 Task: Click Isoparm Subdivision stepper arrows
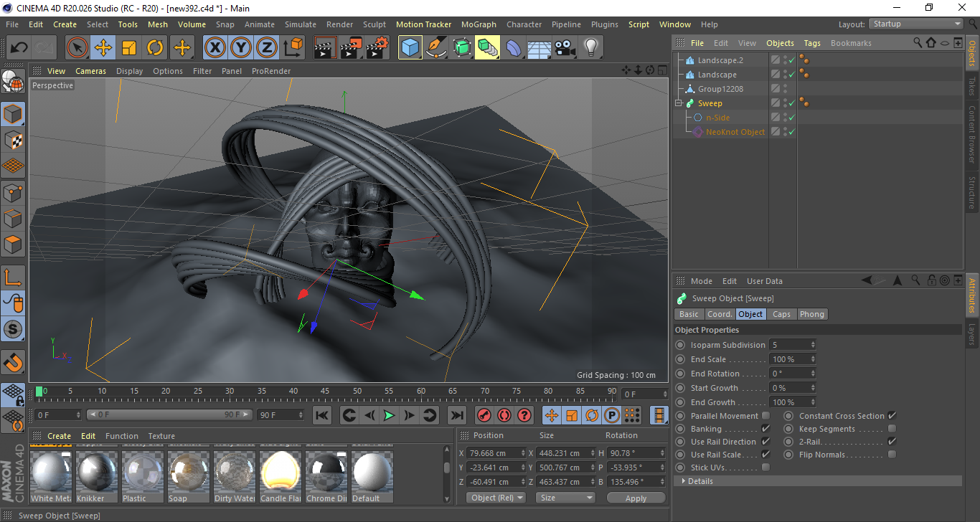[x=813, y=345]
